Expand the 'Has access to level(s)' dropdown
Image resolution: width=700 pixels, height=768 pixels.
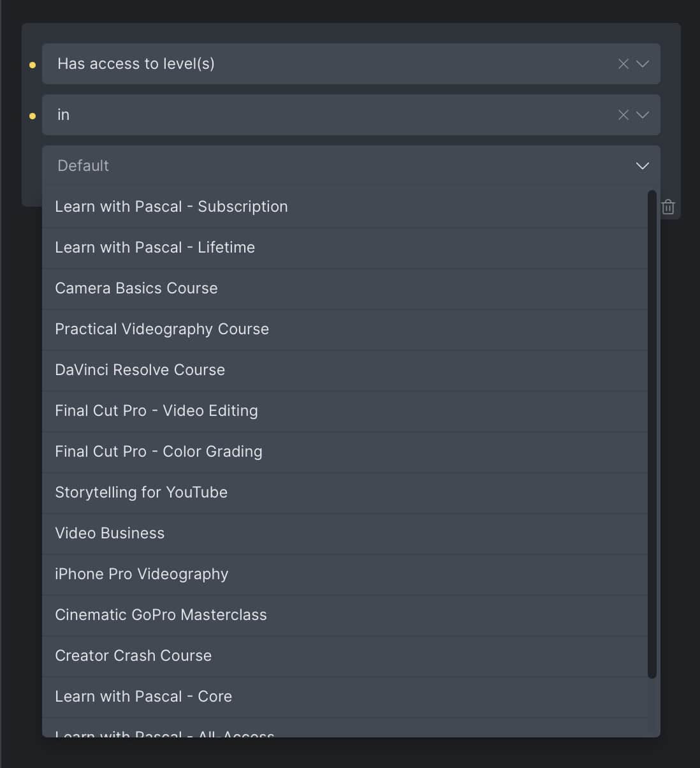[643, 64]
